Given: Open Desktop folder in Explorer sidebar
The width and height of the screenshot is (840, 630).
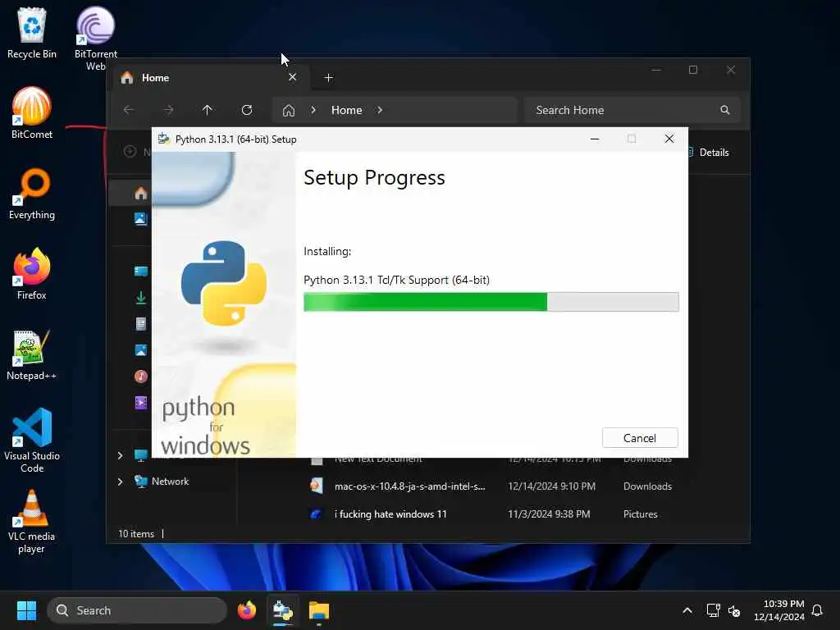Looking at the screenshot, I should point(141,271).
